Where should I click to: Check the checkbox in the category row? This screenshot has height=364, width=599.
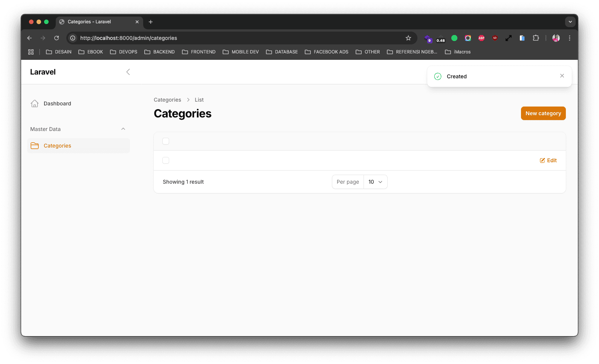tap(166, 160)
